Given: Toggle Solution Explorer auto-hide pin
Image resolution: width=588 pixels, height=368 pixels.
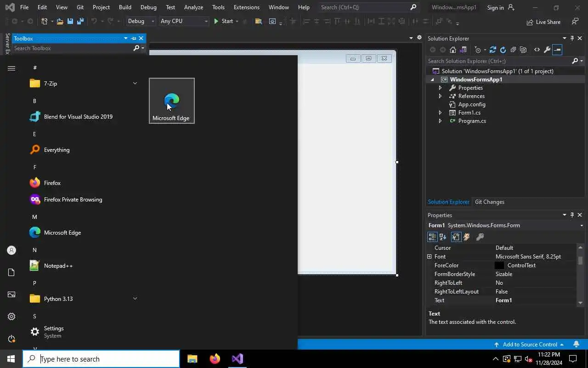Looking at the screenshot, I should tap(572, 38).
